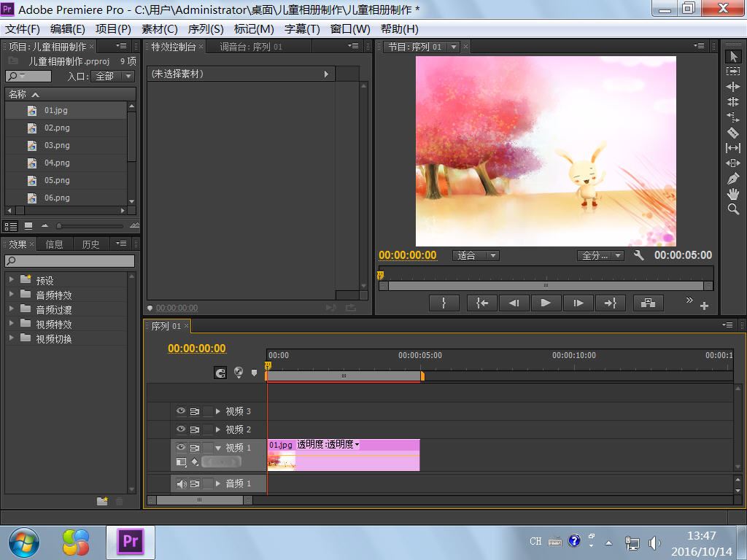Screen dimensions: 747x560
Task: Select the Zoom magnifier tool
Action: (733, 209)
